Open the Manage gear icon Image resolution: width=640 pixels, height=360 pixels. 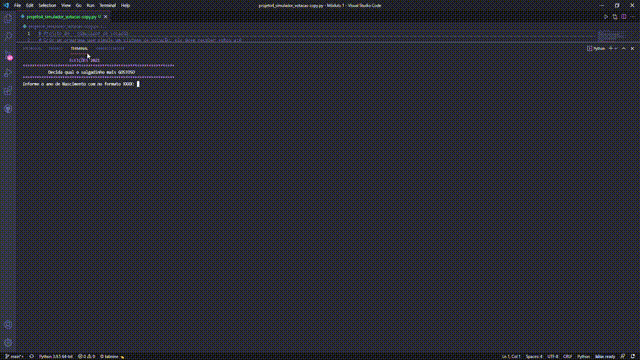(x=8, y=343)
